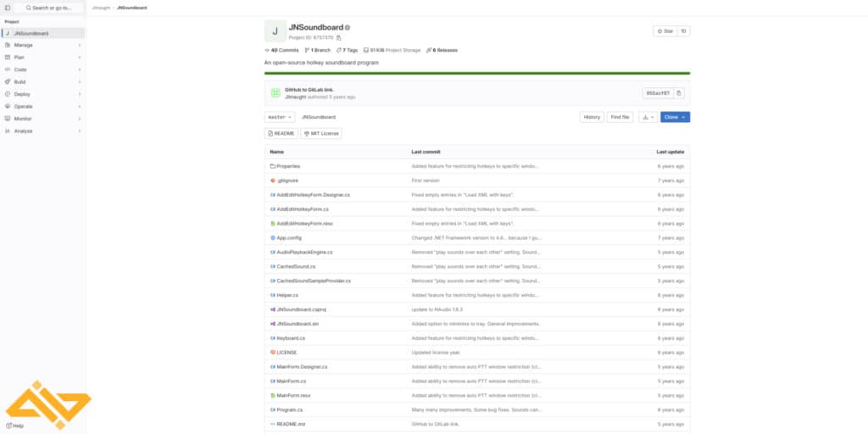Click the project avatar J

coord(275,31)
